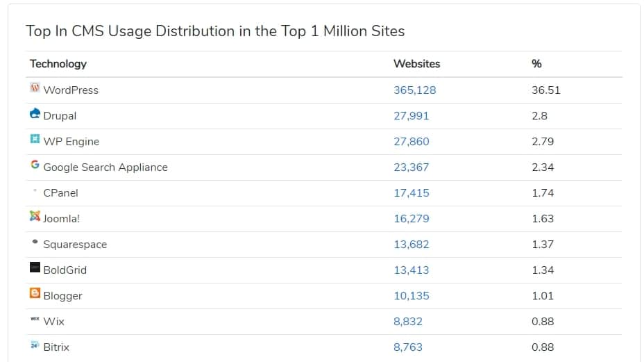Click the Blogger logo icon
Screen dimensions: 644x362
[x=35, y=293]
